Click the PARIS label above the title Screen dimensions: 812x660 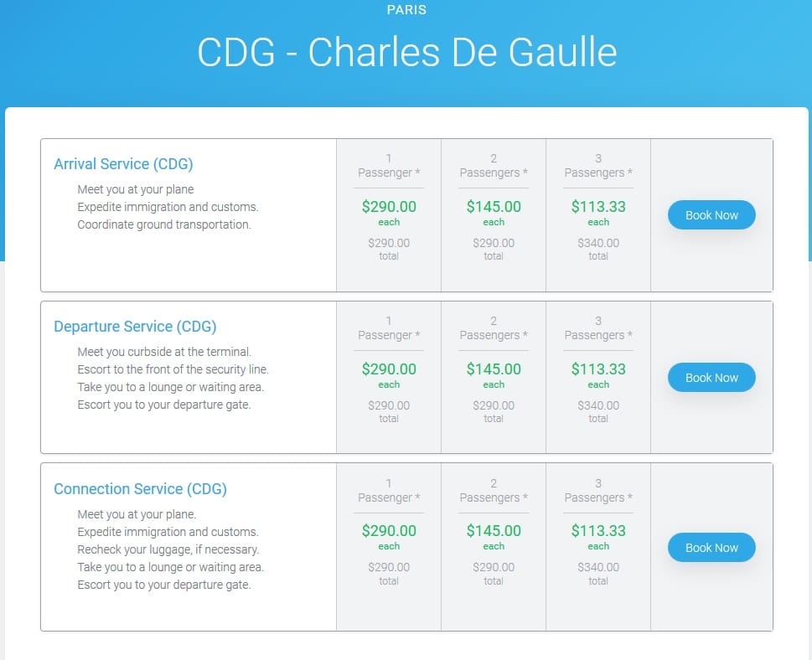(406, 10)
